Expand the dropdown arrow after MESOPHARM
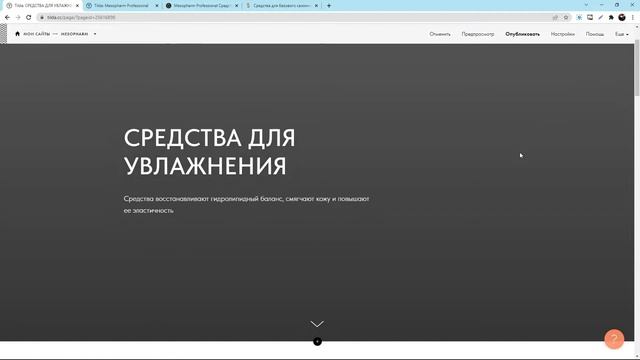640x360 pixels. point(95,34)
